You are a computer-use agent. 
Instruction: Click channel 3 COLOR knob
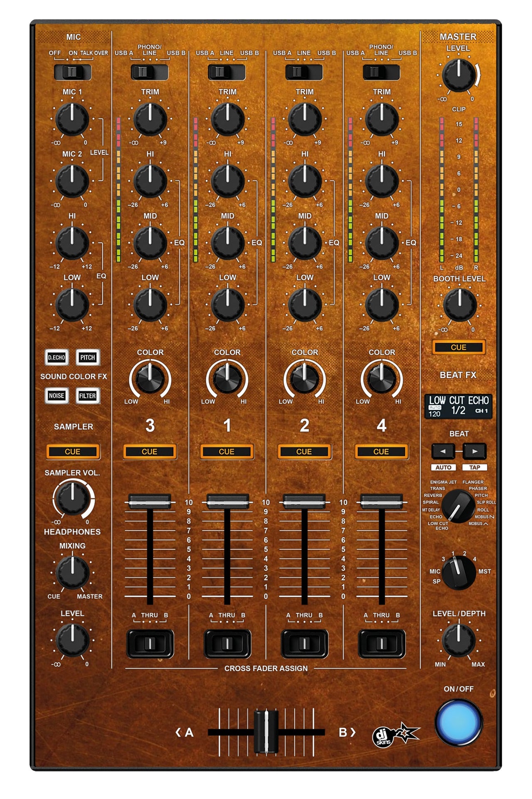pyautogui.click(x=150, y=379)
